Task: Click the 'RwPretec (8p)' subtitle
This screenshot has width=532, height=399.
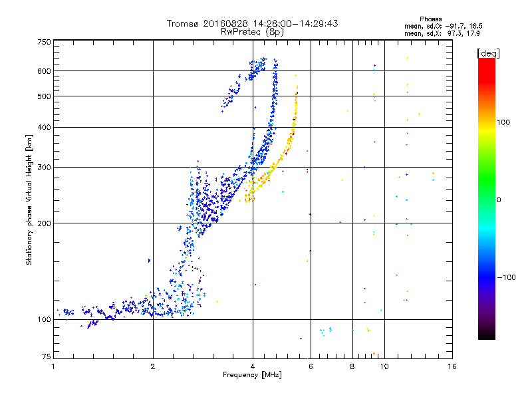Action: pyautogui.click(x=252, y=32)
